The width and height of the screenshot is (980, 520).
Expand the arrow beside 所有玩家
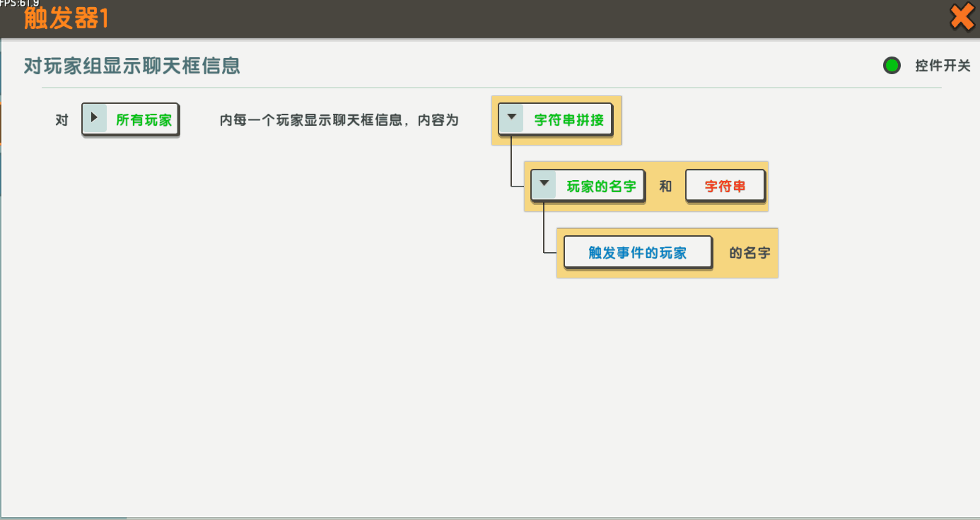coord(94,119)
